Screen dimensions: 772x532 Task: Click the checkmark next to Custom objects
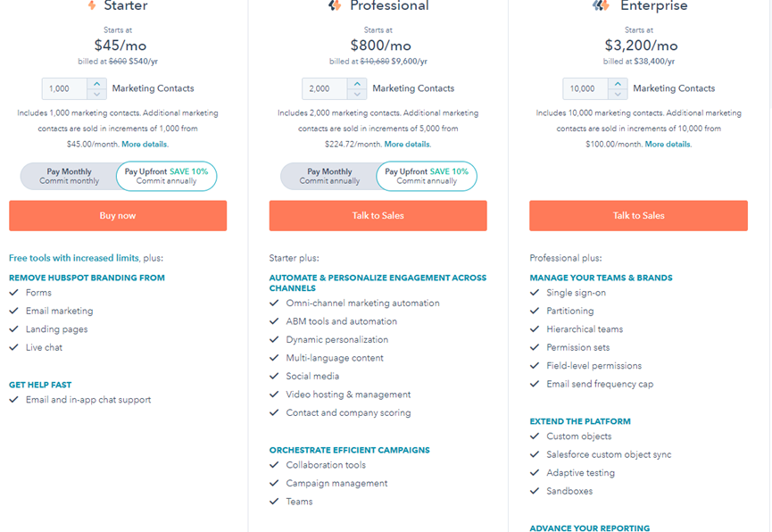[535, 436]
